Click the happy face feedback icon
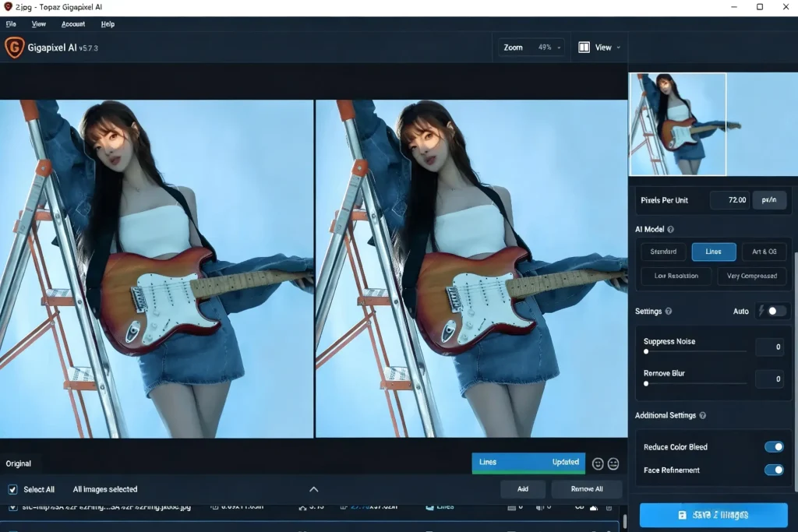The width and height of the screenshot is (798, 532). 597,463
